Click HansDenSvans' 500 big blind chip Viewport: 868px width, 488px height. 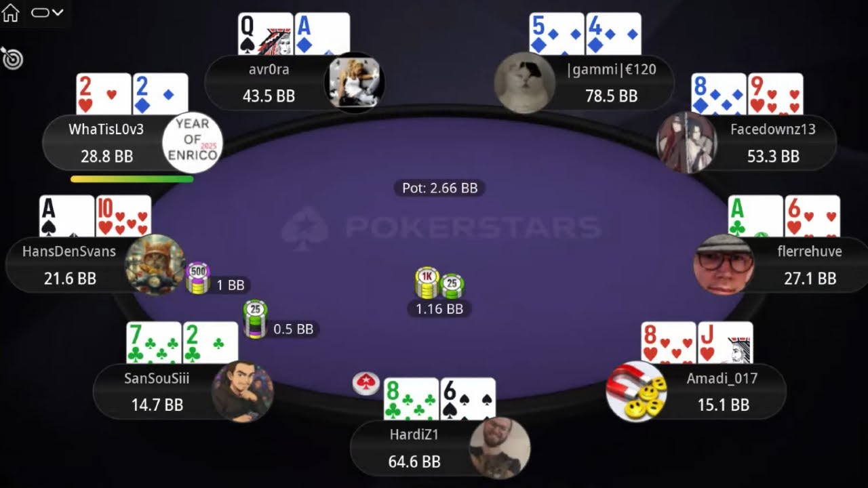pos(198,278)
